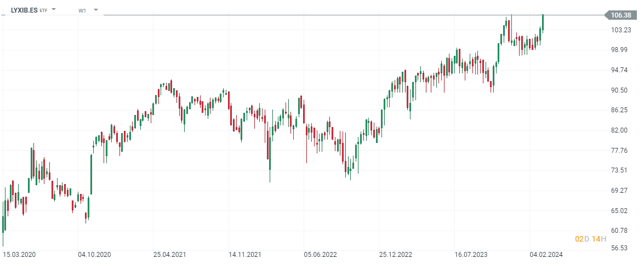Select the 04.02.2024 date on time axis
Screen dimensions: 644x264
pos(546,255)
